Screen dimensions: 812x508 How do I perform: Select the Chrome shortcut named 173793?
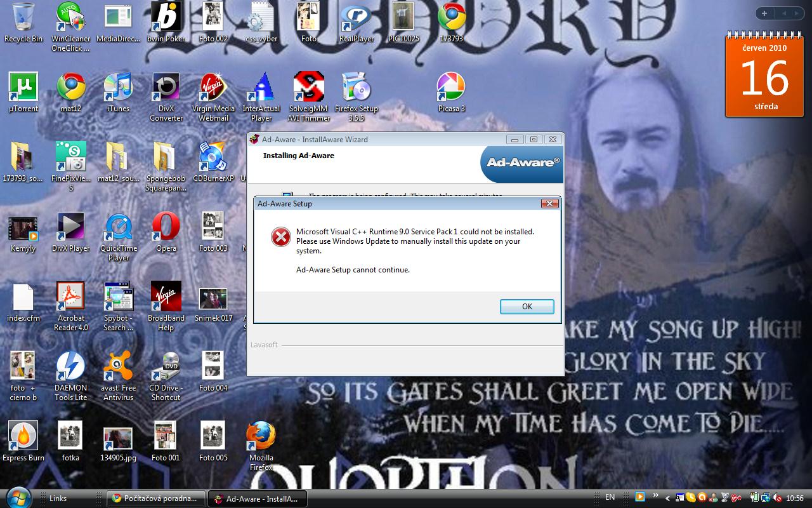(x=451, y=22)
